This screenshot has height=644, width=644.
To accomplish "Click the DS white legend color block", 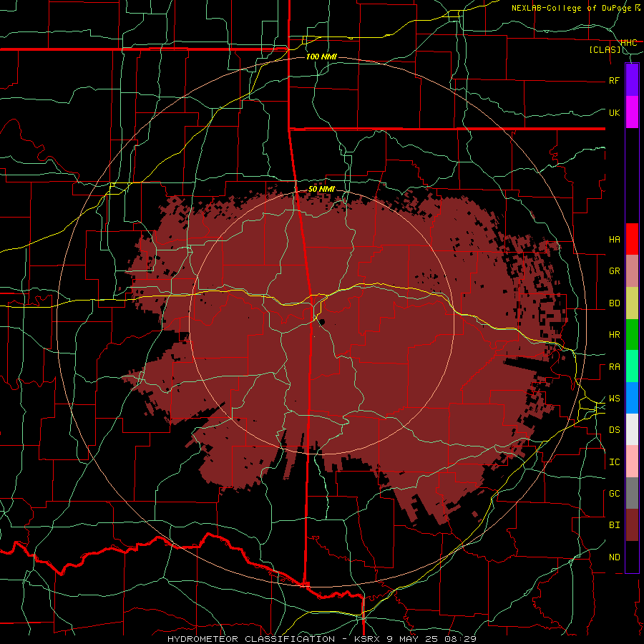I will [x=632, y=429].
